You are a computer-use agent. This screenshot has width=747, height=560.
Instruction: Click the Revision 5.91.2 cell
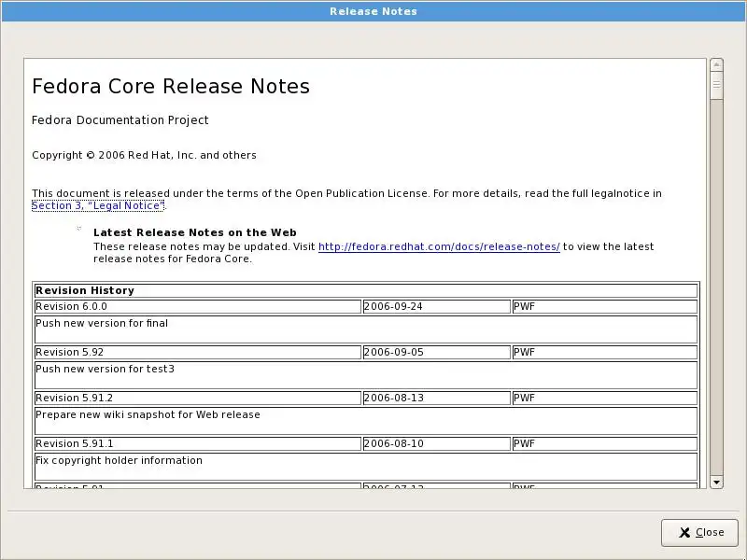(198, 399)
